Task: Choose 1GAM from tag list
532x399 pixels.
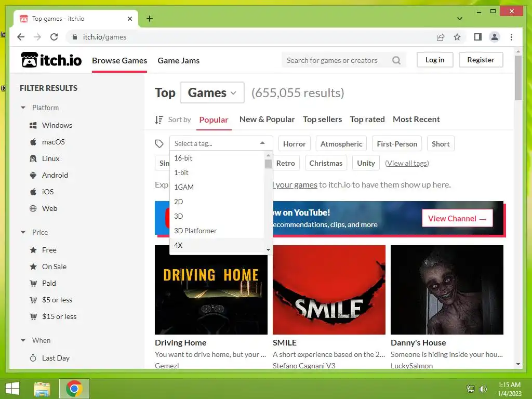Action: pos(217,187)
